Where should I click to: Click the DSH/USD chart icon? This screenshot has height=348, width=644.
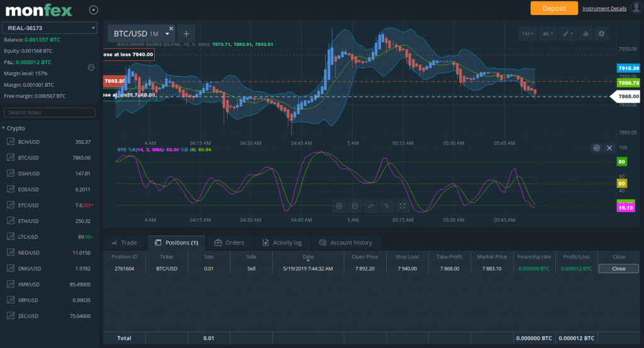pos(11,173)
